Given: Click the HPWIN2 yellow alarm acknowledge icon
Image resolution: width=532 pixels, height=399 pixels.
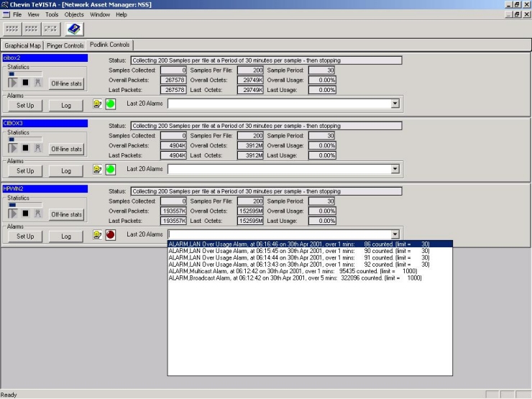Looking at the screenshot, I should pyautogui.click(x=97, y=235).
